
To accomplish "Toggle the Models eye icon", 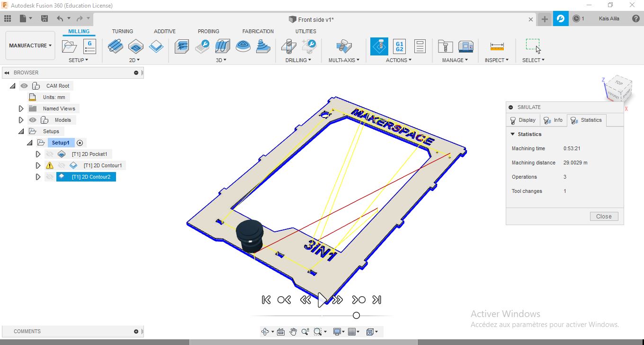I will point(32,120).
